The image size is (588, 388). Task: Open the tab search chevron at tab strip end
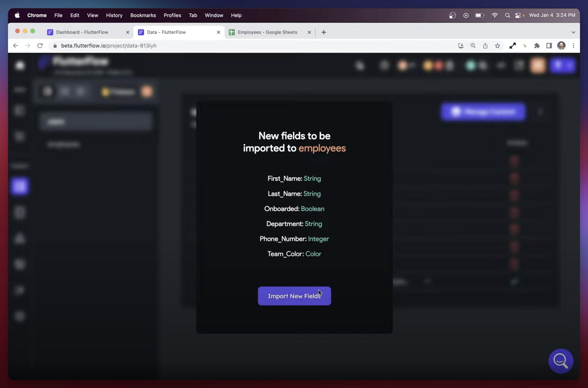573,32
